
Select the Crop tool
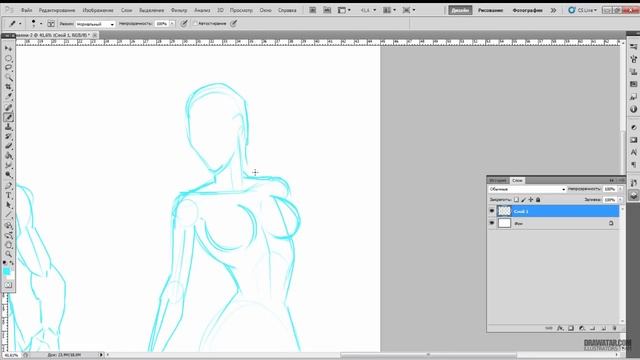coord(8,87)
